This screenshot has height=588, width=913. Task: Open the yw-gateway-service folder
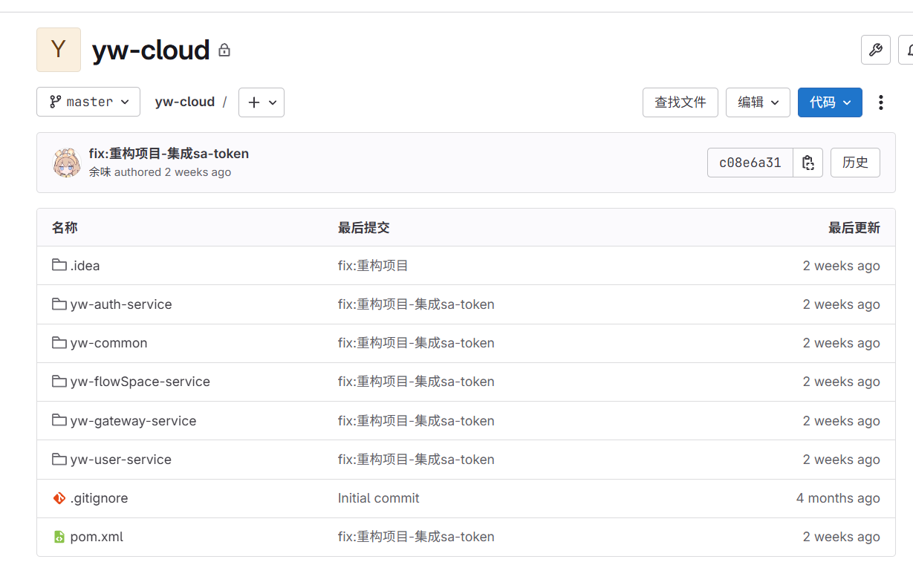point(133,421)
